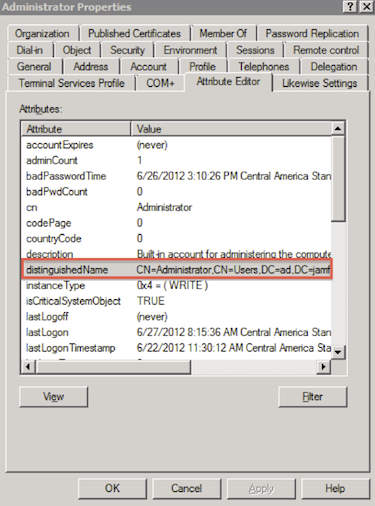This screenshot has height=506, width=375.
Task: Click the horizontal scroll right arrow
Action: (323, 367)
